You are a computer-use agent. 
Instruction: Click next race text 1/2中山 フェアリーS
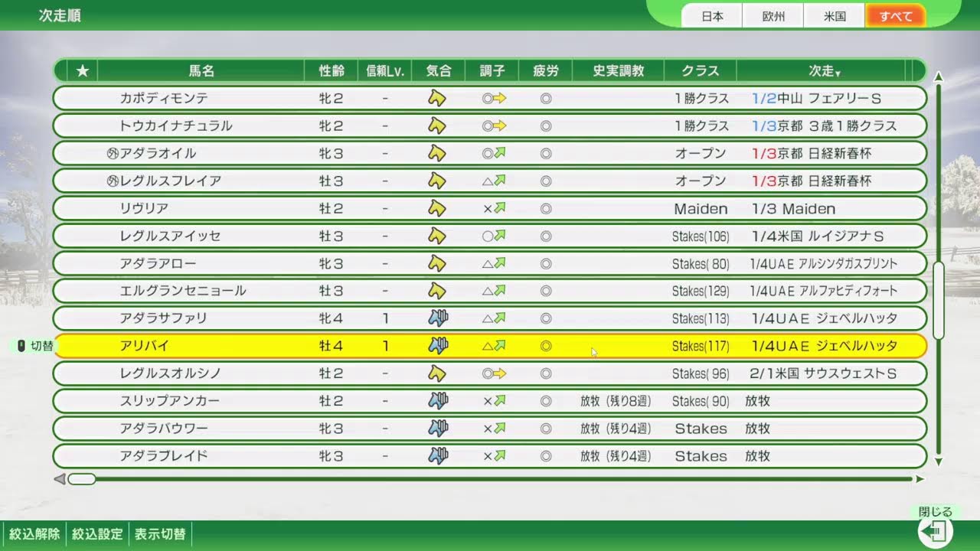817,98
